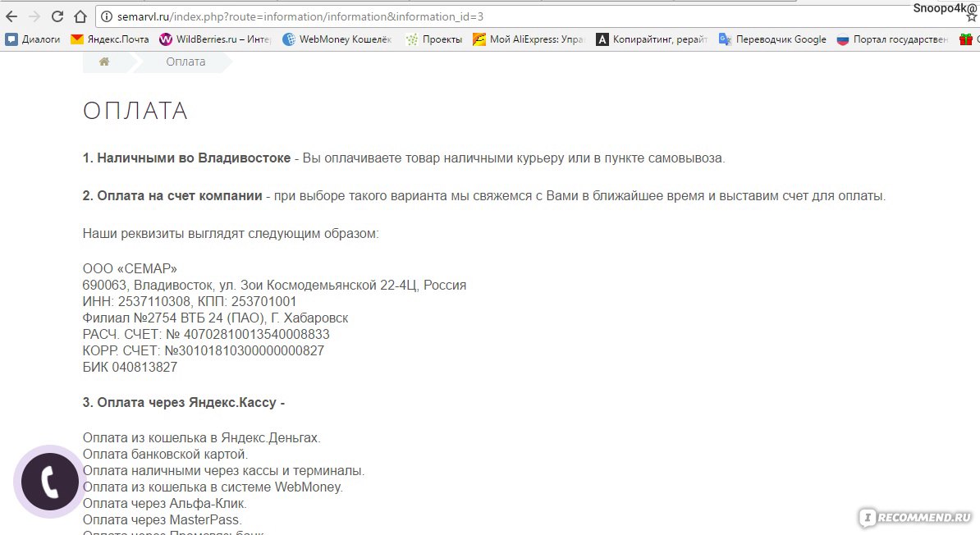The width and height of the screenshot is (980, 535).
Task: Open the Портал государственных bookmark
Action: 892,39
